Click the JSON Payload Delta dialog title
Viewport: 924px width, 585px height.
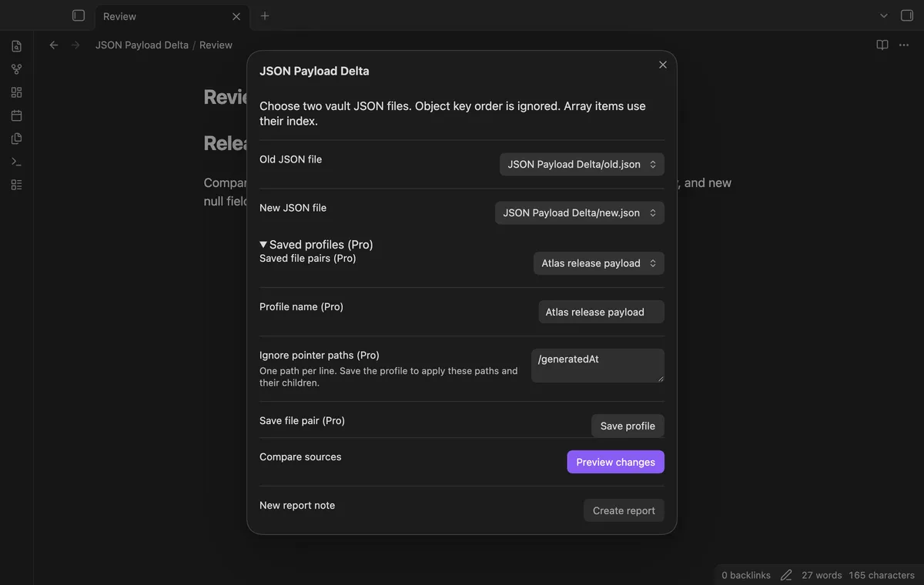point(314,71)
